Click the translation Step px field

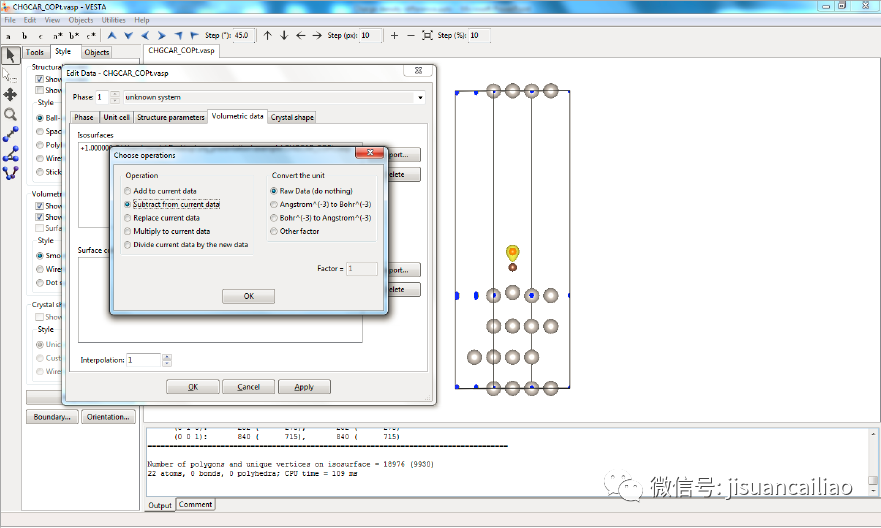(371, 35)
